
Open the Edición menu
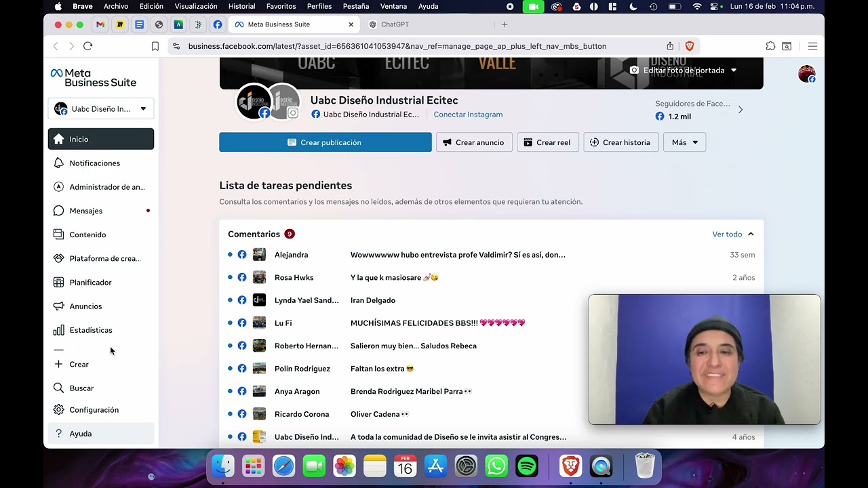151,6
